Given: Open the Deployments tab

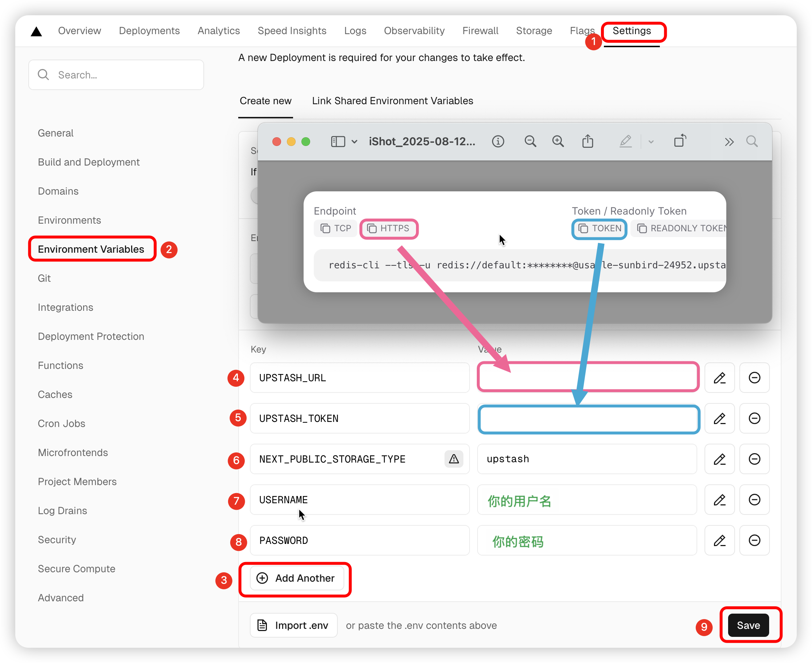Looking at the screenshot, I should tap(149, 31).
